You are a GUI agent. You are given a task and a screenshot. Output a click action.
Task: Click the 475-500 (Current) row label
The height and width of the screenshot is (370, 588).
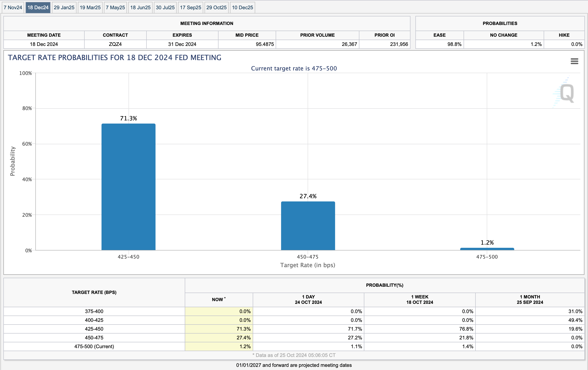click(94, 346)
